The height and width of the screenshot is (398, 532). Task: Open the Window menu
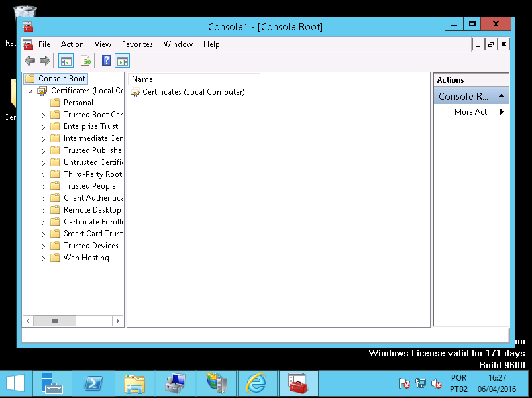[178, 44]
